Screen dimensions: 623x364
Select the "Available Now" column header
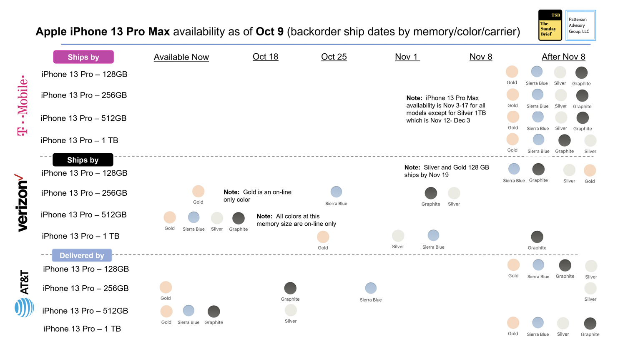tap(181, 57)
